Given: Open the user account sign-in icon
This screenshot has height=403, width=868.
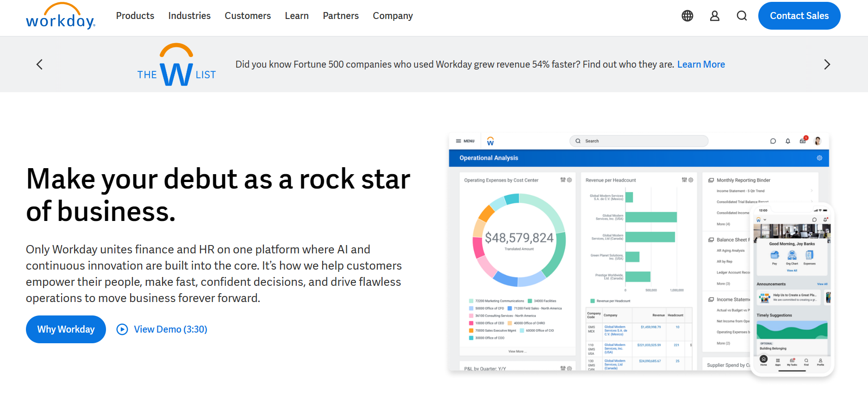Looking at the screenshot, I should point(715,16).
